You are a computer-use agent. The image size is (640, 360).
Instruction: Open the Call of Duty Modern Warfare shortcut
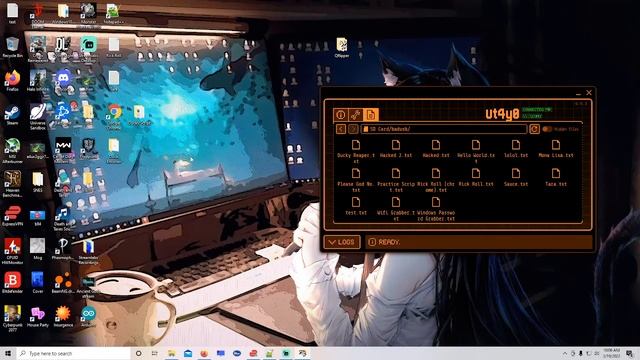pyautogui.click(x=63, y=150)
